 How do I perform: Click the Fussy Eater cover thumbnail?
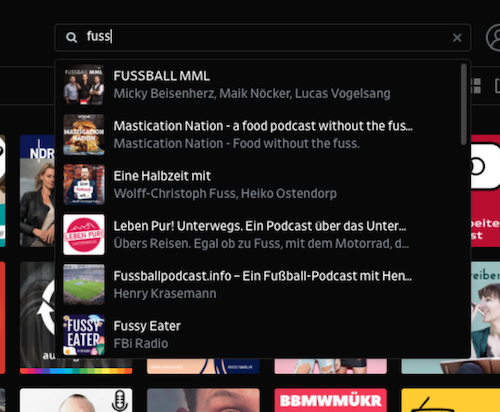click(x=84, y=335)
